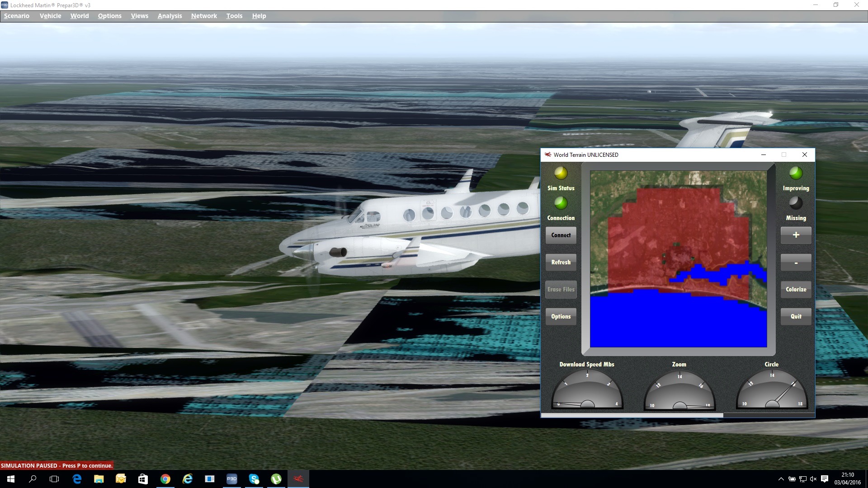Click the Sim Status indicator light
This screenshot has width=868, height=488.
pos(561,173)
